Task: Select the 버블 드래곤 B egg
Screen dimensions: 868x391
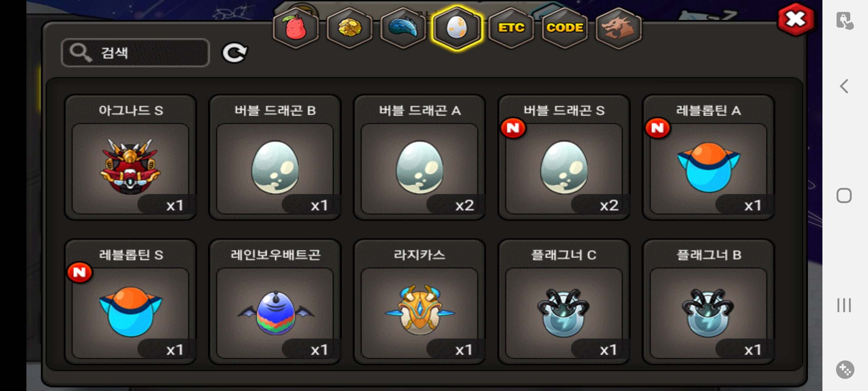Action: tap(275, 157)
